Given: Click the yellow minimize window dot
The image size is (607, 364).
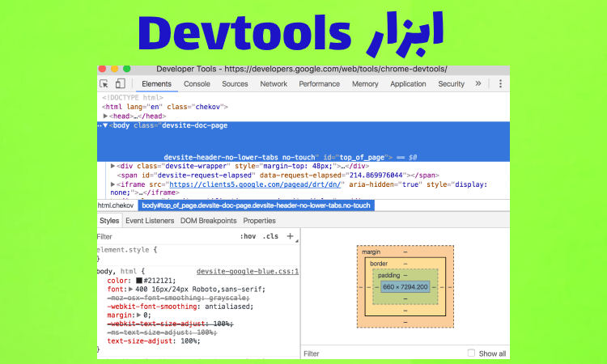Looking at the screenshot, I should (x=115, y=69).
